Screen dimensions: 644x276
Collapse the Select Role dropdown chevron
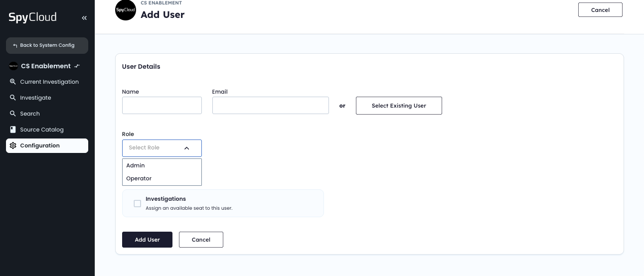click(x=187, y=148)
